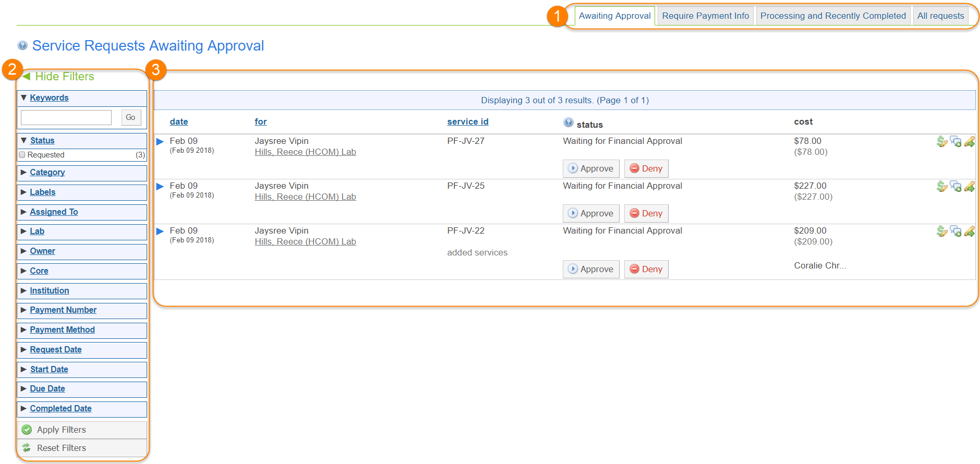Click the pencil-arrow edit icon for PF-JV-25
Viewport: 980px width, 464px height.
970,187
